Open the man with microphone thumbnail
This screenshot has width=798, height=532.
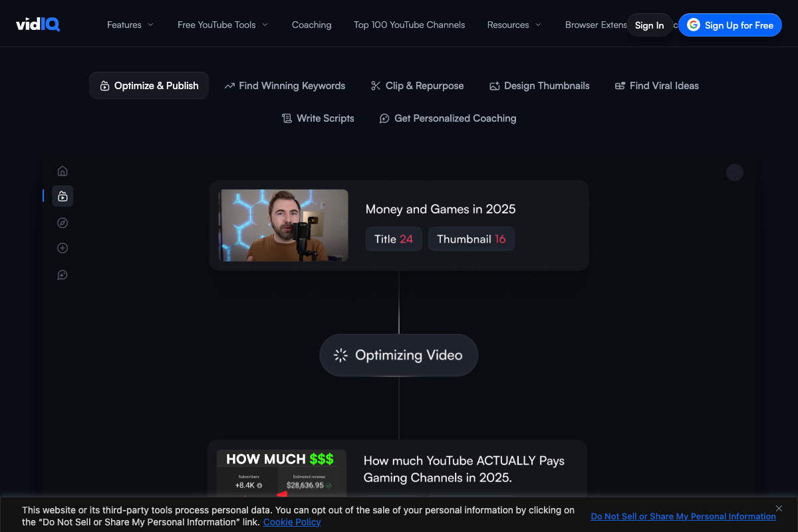tap(283, 225)
